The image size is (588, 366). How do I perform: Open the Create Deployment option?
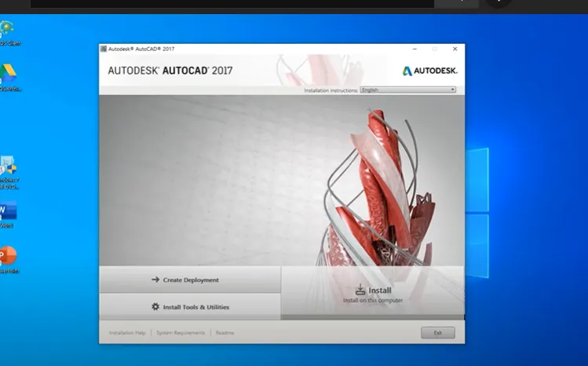click(x=190, y=280)
